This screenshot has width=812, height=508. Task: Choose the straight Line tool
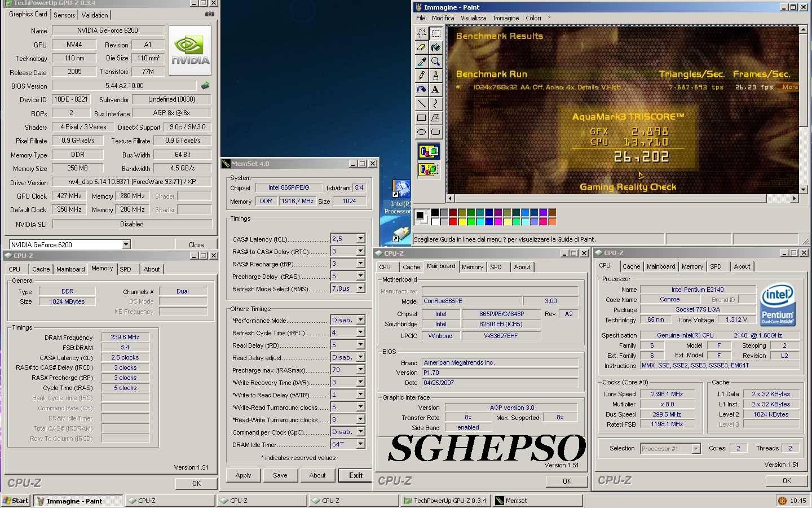(421, 104)
